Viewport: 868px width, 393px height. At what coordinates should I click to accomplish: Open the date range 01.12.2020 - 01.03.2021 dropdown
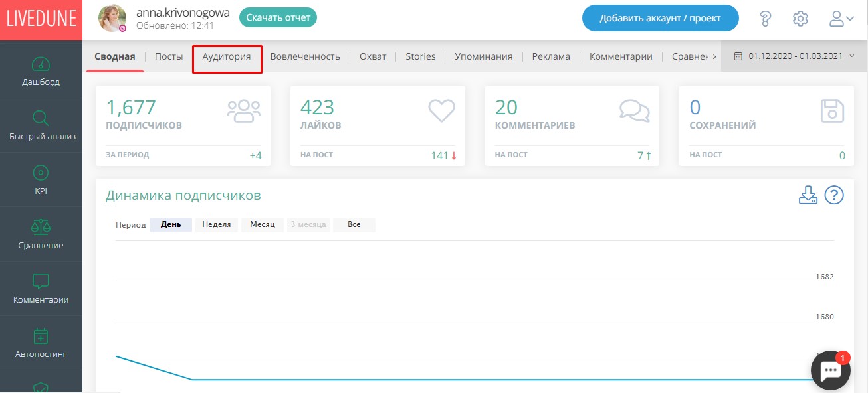[794, 56]
